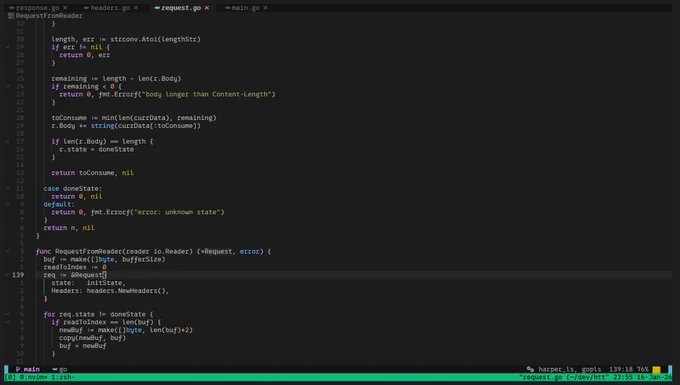The image size is (680, 385).
Task: Close the active request.go tab
Action: 207,8
